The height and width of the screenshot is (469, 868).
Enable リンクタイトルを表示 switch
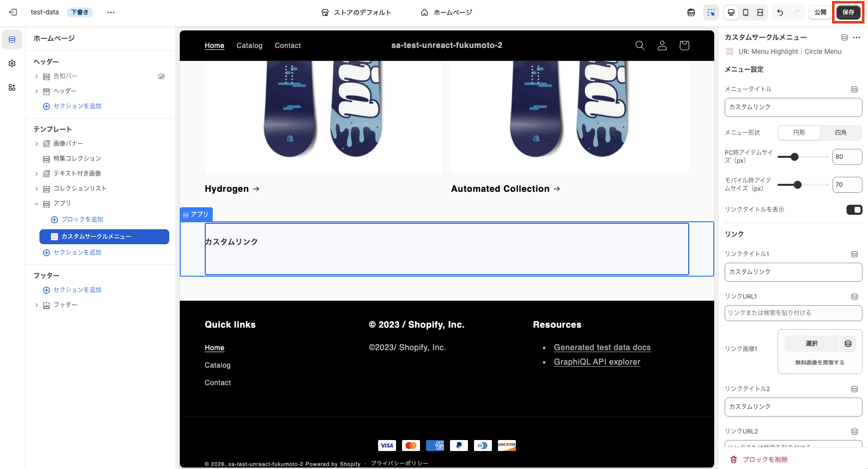855,210
